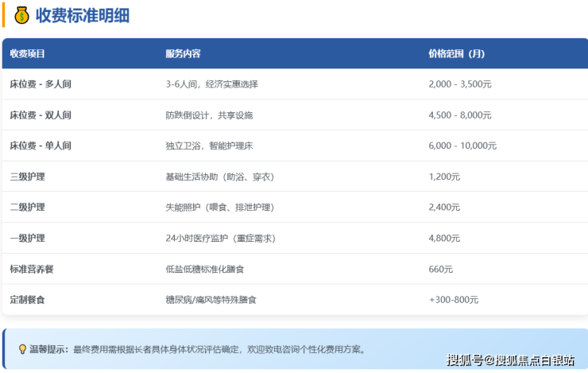Select the 定制餐食 row label
Screen dimensions: 588x373
[x=27, y=300]
